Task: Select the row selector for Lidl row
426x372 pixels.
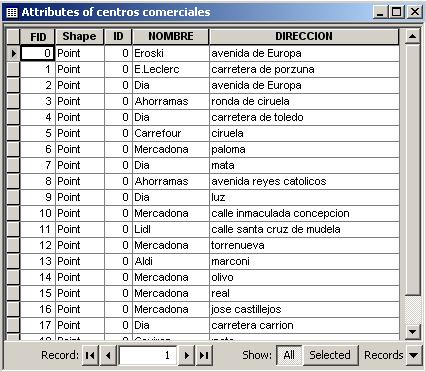Action: [13, 229]
